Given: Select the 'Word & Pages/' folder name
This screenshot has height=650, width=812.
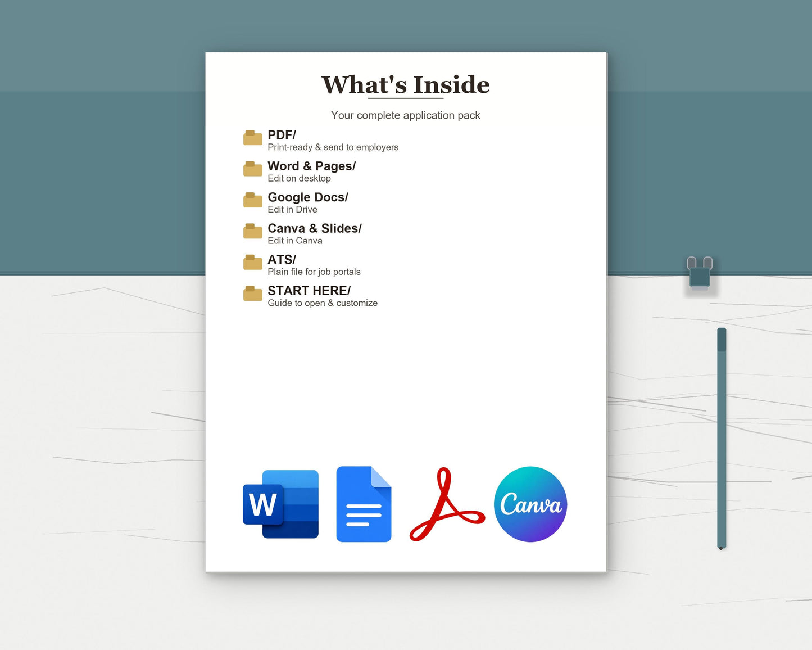Looking at the screenshot, I should (x=312, y=166).
